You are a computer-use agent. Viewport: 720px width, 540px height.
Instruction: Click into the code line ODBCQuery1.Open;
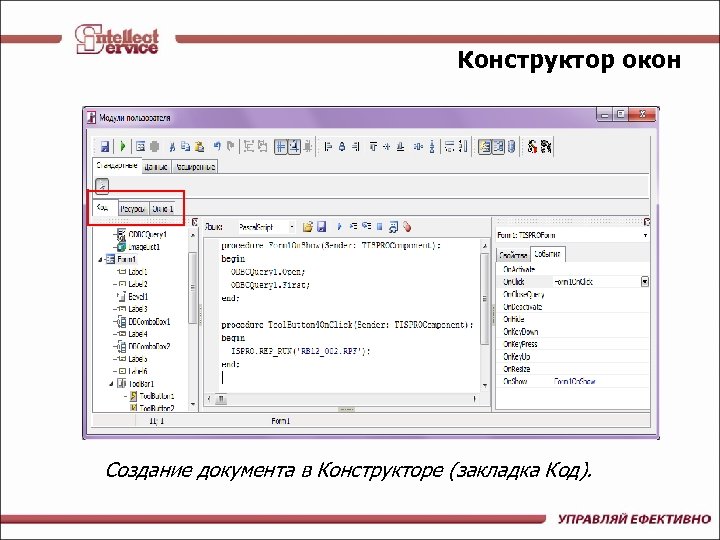[x=268, y=272]
